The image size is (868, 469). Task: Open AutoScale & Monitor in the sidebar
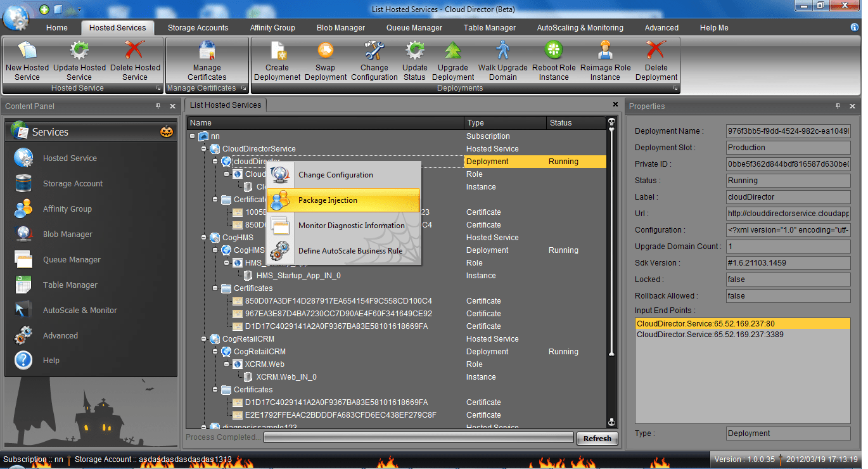pos(80,311)
